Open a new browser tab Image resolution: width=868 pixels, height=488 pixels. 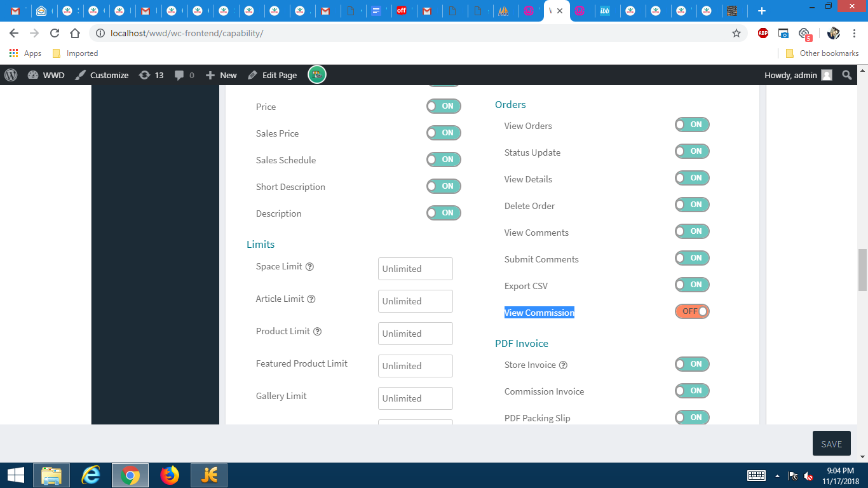762,11
